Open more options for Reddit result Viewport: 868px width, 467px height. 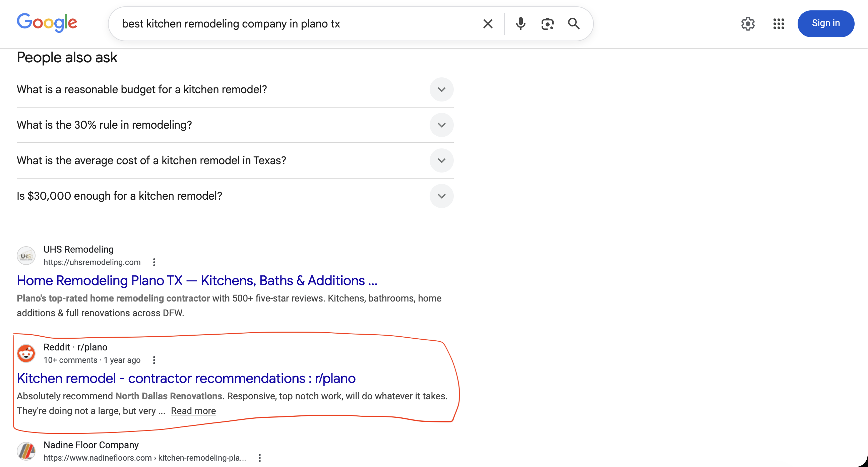click(x=154, y=360)
